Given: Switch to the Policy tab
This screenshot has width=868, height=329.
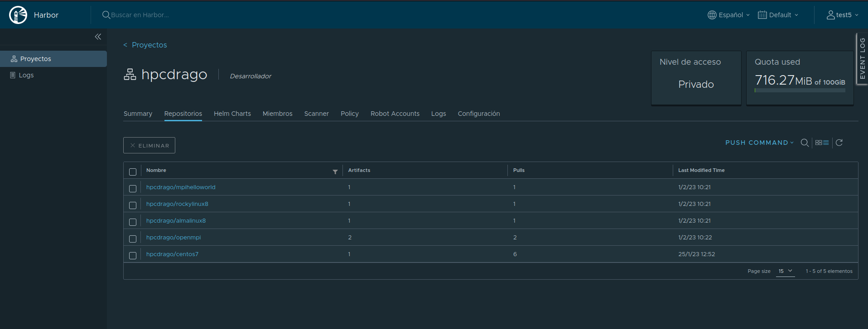Looking at the screenshot, I should pos(350,114).
